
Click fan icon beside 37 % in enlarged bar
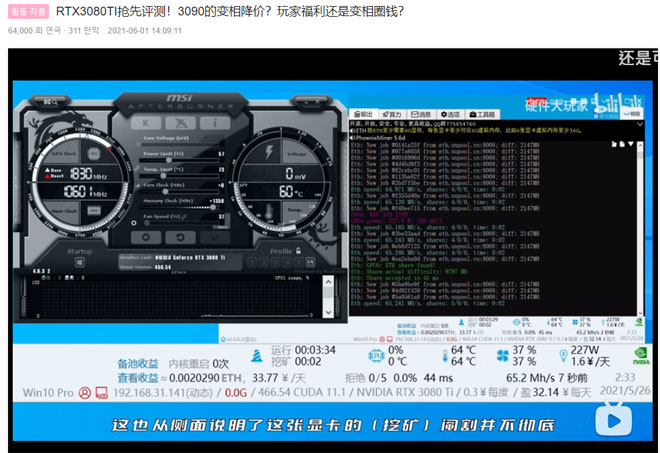[x=503, y=356]
